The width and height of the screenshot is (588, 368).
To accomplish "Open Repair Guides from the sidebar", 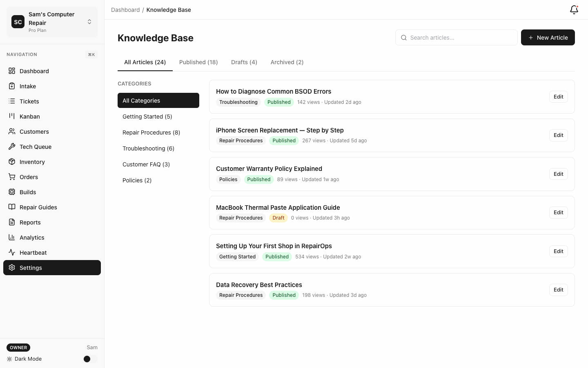I will (x=38, y=207).
